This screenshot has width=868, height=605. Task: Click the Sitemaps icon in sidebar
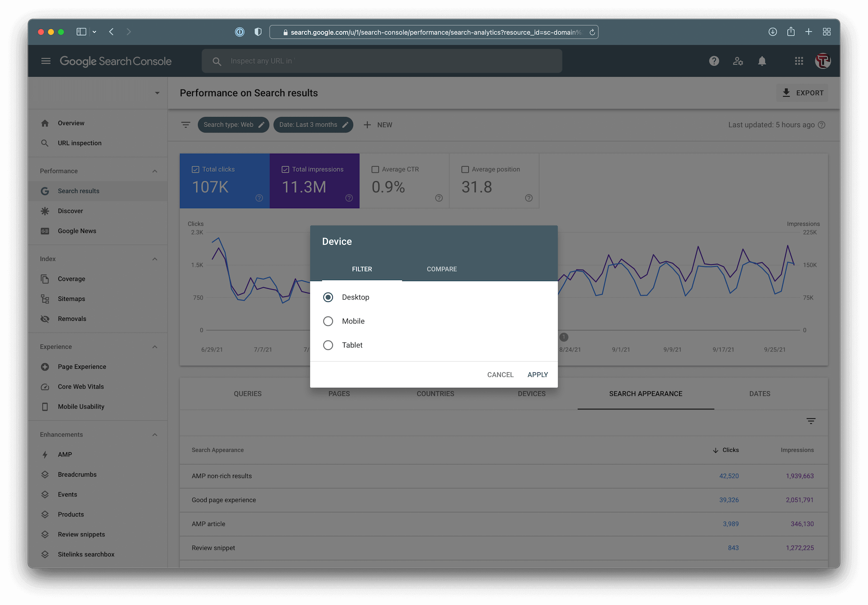45,299
